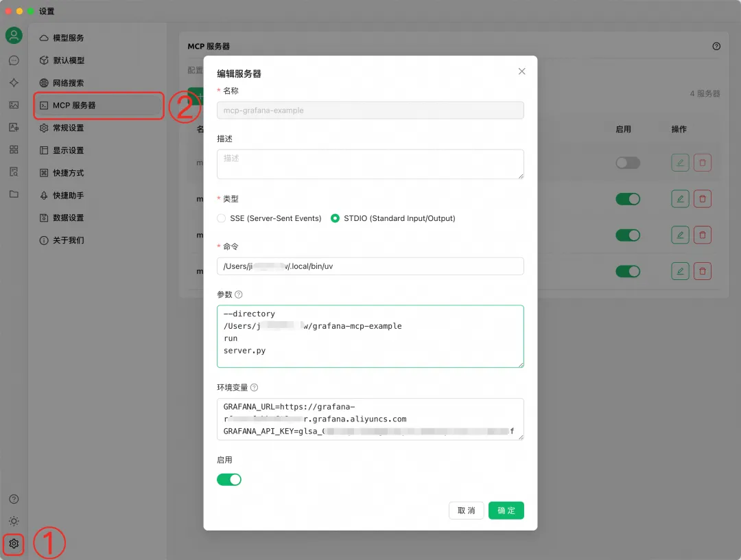Click the 4 服务器 count label
741x560 pixels.
pos(705,93)
